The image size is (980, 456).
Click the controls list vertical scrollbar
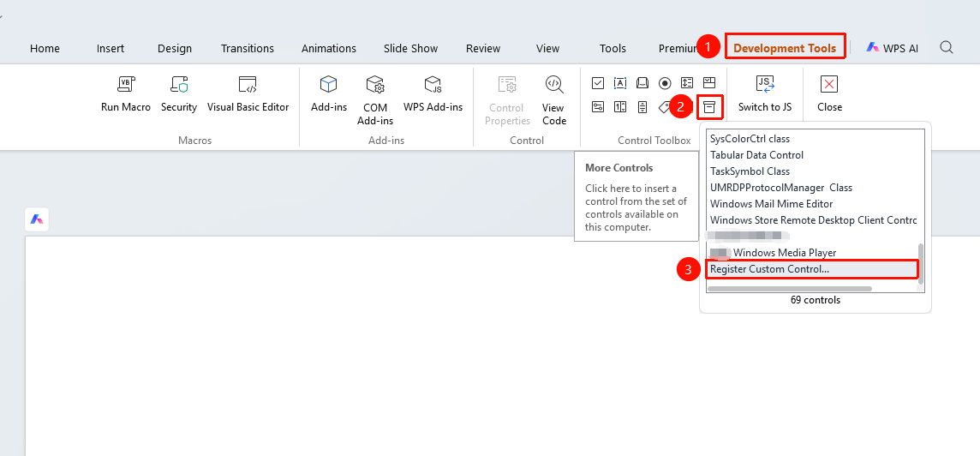[x=921, y=264]
